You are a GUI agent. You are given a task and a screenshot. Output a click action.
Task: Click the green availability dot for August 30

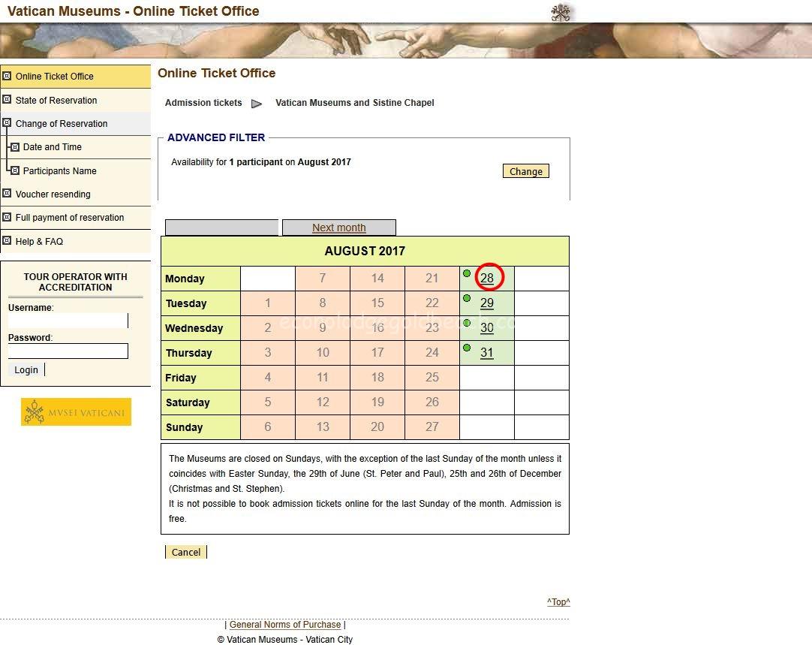467,323
